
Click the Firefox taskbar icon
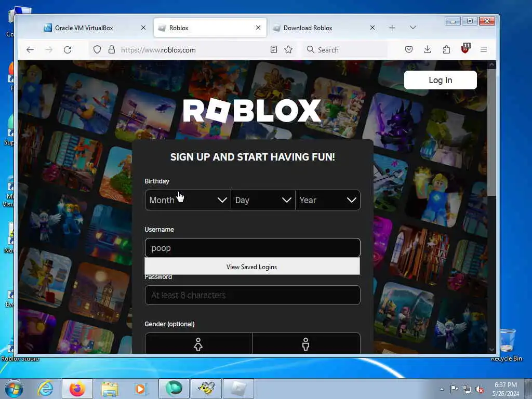[77, 389]
